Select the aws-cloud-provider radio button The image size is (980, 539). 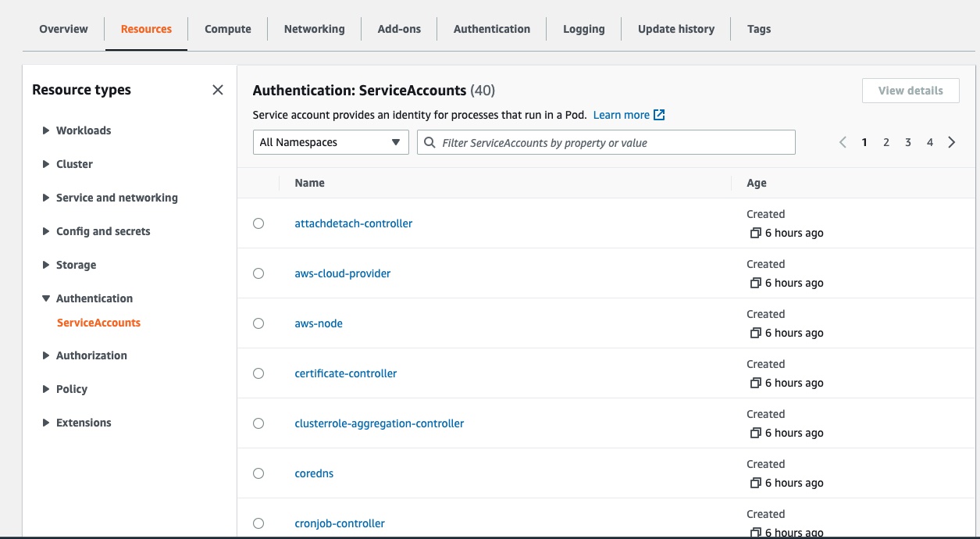pyautogui.click(x=258, y=273)
